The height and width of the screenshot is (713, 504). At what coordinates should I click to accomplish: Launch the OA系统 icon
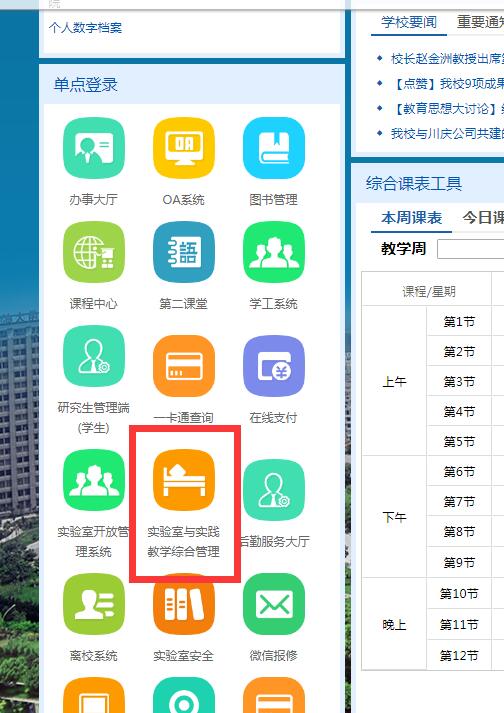184,148
